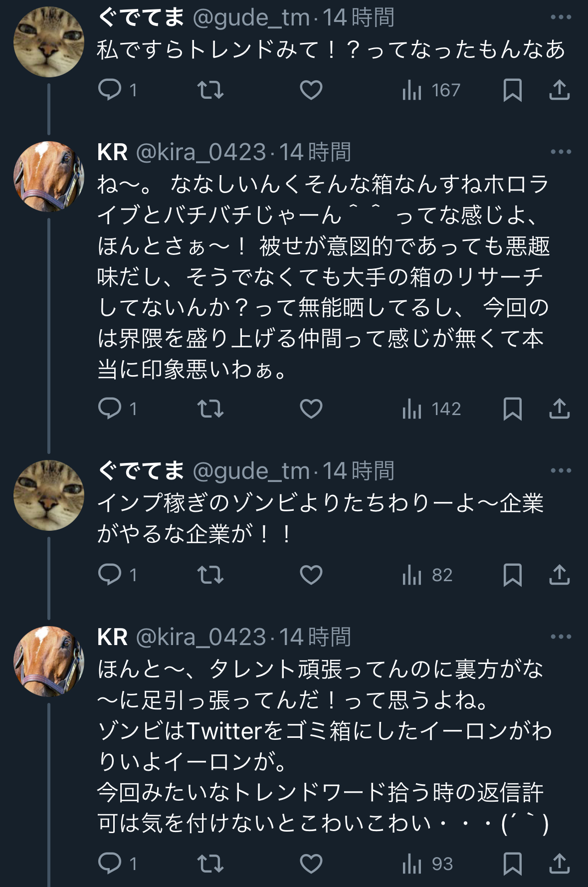
Task: View analytics for tweet with 142 views
Action: [x=431, y=409]
